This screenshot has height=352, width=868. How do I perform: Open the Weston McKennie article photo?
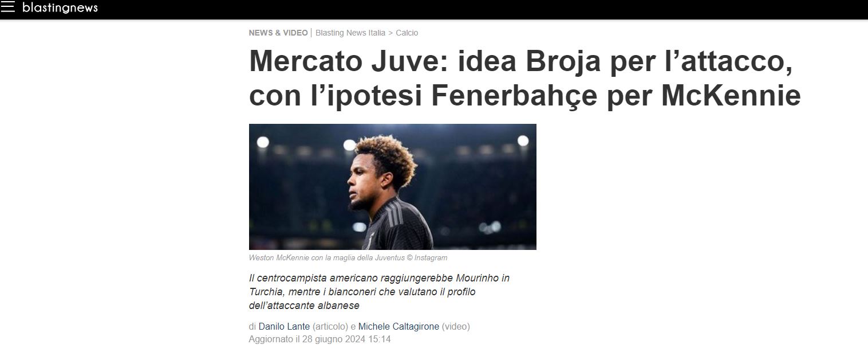(x=393, y=187)
